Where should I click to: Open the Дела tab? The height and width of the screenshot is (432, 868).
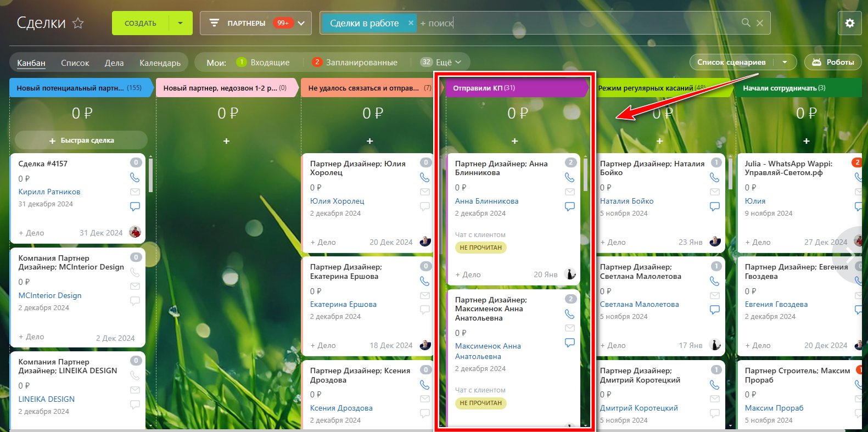[x=114, y=63]
